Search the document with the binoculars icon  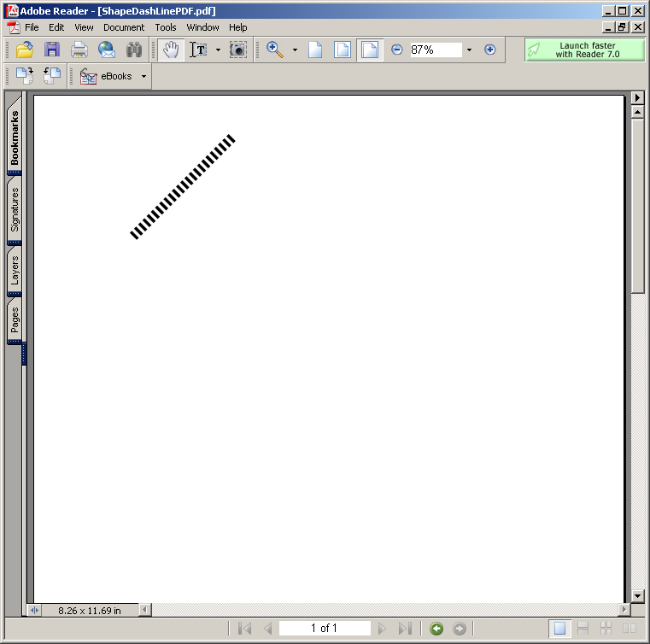point(134,50)
